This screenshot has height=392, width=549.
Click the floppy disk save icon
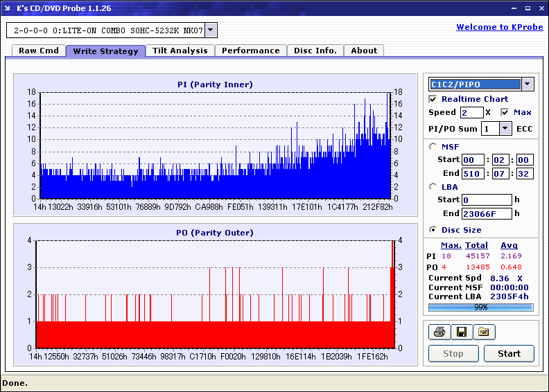[461, 332]
